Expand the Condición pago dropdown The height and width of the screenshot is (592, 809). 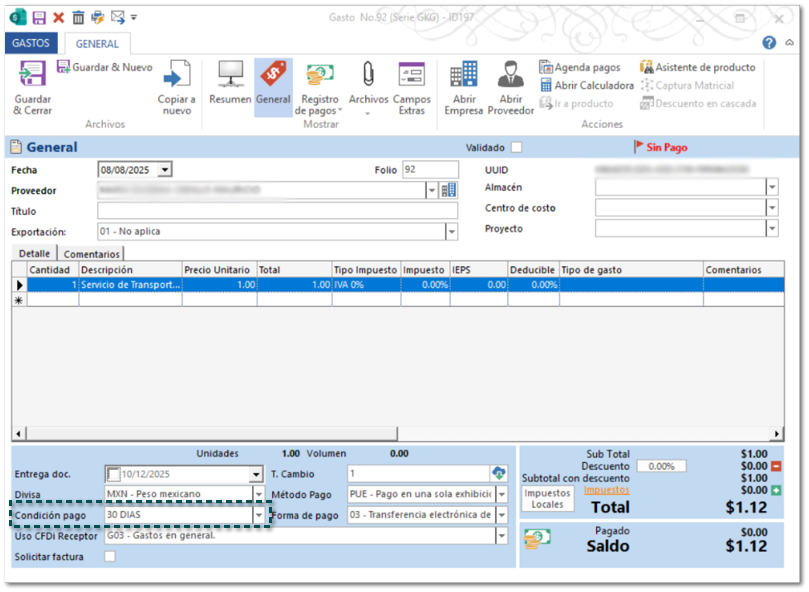point(259,515)
